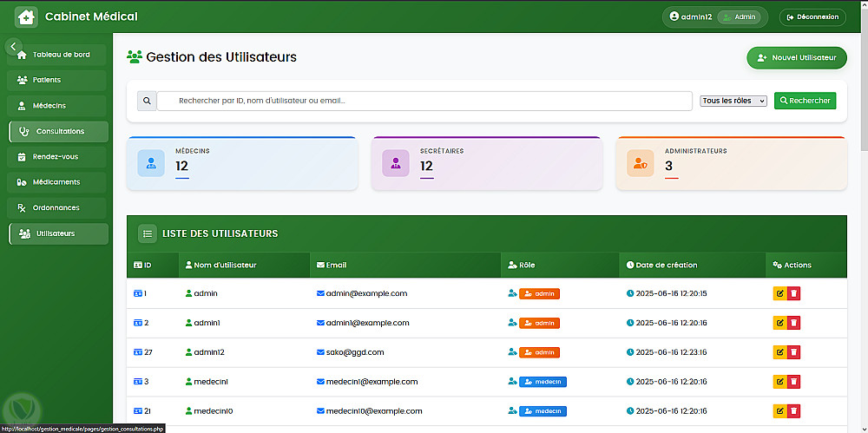Click the edit icon for user admin

coord(779,293)
